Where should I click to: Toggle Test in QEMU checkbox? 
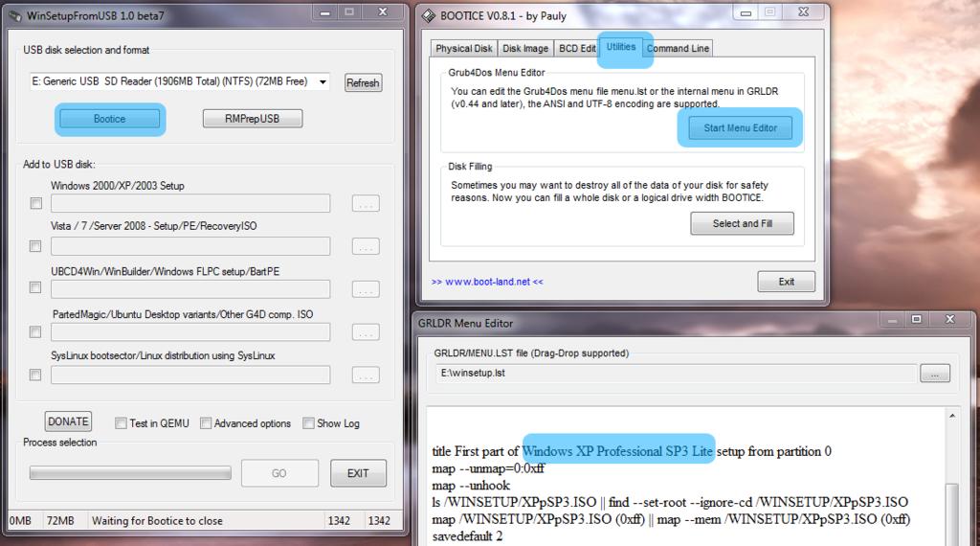point(121,423)
